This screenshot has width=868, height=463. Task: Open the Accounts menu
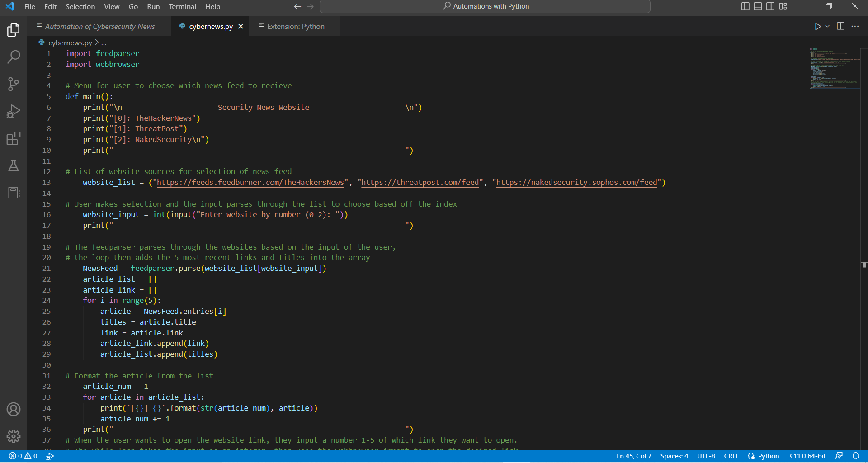(x=14, y=409)
